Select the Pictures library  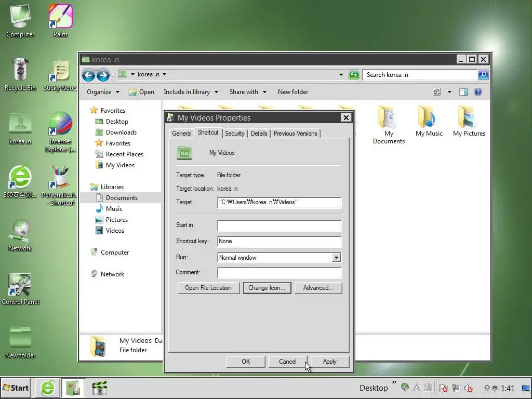(x=112, y=220)
